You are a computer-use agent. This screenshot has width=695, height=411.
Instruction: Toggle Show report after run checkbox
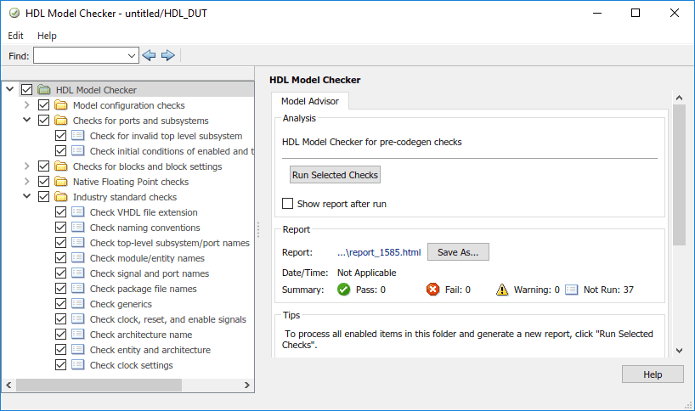[x=288, y=204]
